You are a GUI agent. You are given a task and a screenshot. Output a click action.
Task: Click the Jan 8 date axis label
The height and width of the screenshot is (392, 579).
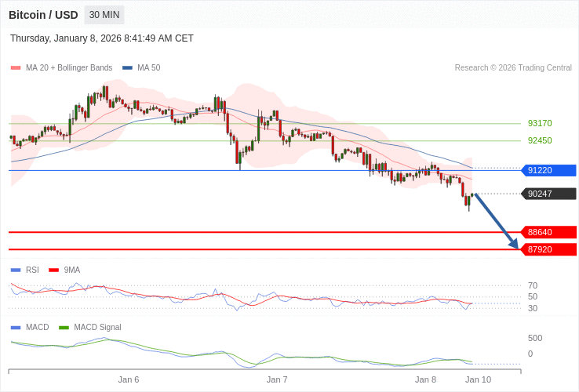[425, 379]
